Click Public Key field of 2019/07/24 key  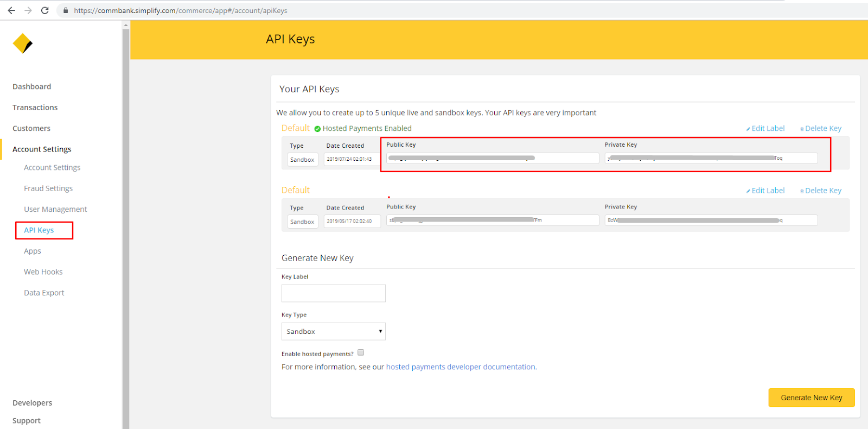pyautogui.click(x=493, y=158)
